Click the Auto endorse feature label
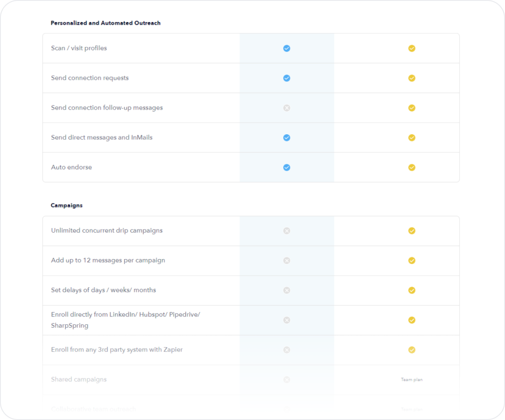The width and height of the screenshot is (505, 420). pos(72,167)
